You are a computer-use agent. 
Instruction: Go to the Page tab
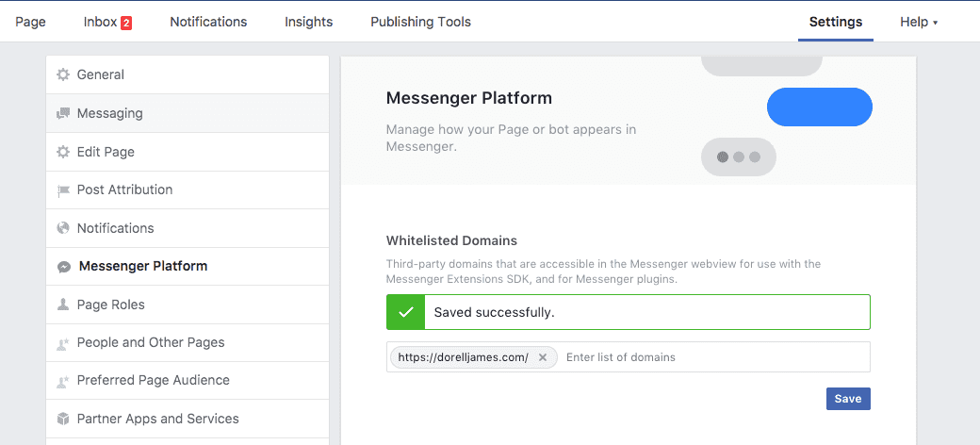click(30, 22)
